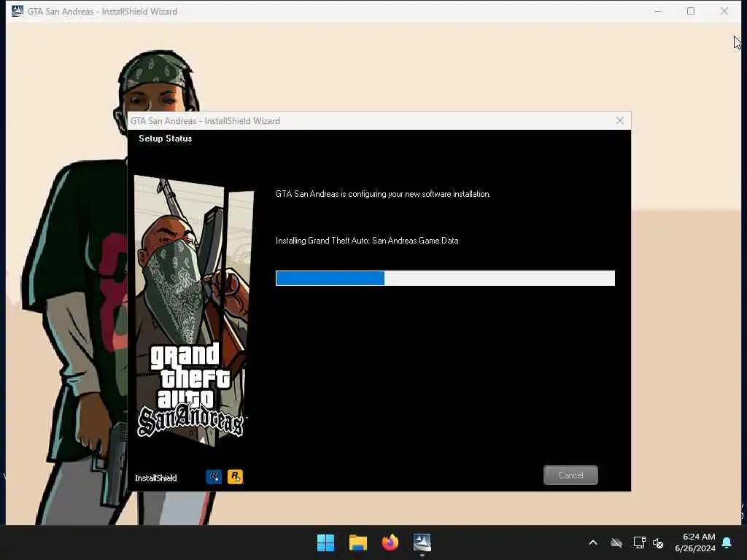Close the outer InstallShield Wizard window
The image size is (747, 560).
coord(724,11)
